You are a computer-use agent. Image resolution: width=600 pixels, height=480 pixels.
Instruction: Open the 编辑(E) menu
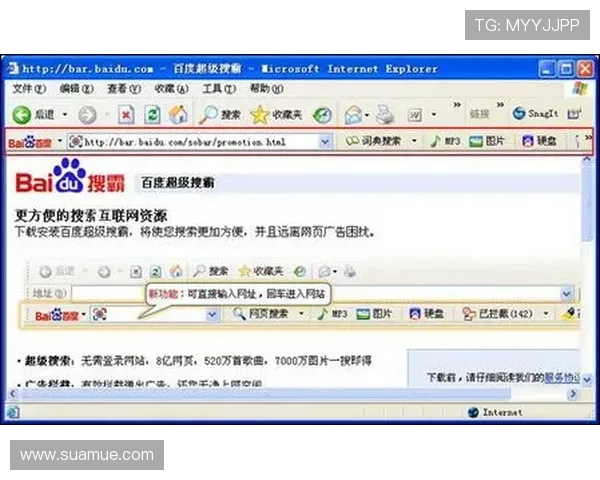(x=77, y=89)
